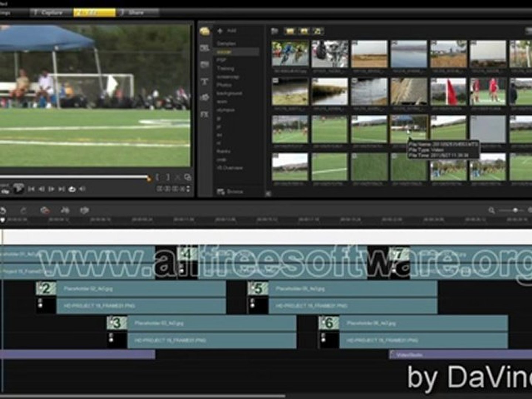
Task: Open the Record/Capture option icon
Action: click(45, 211)
